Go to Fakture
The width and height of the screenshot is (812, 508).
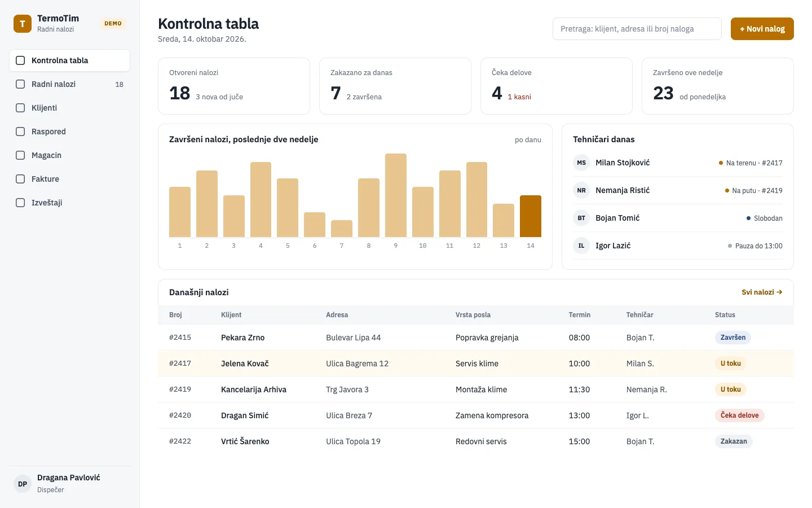point(69,179)
